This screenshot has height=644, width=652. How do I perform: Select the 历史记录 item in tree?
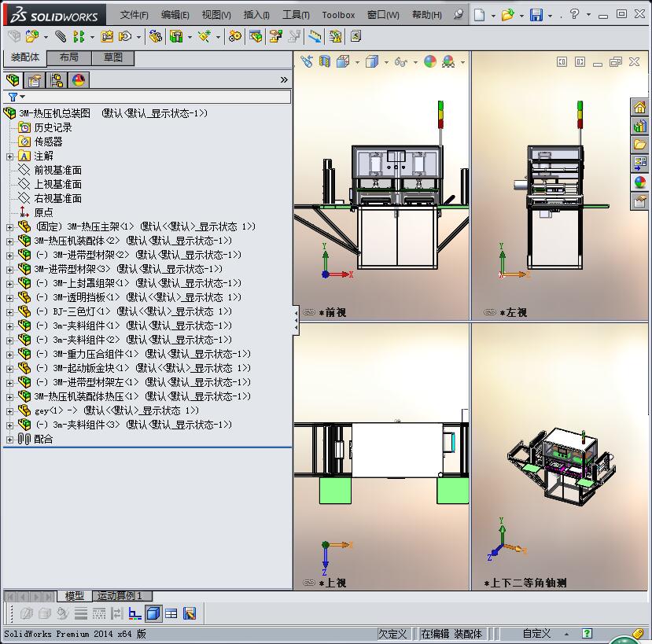coord(53,127)
